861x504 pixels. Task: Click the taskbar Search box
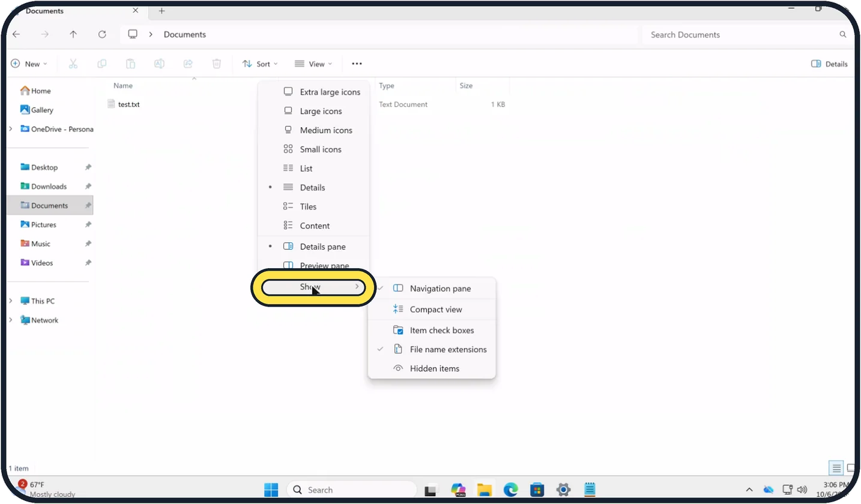coord(352,490)
